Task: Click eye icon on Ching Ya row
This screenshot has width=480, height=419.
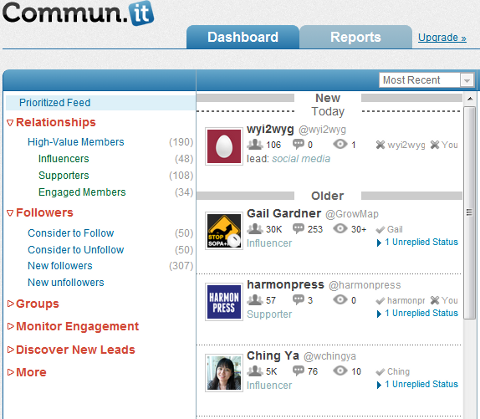Action: (340, 371)
